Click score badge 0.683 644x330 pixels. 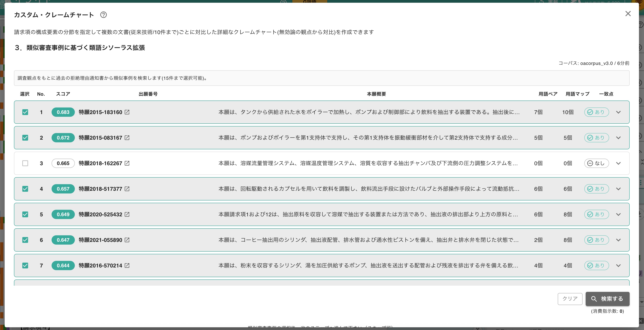(x=63, y=112)
